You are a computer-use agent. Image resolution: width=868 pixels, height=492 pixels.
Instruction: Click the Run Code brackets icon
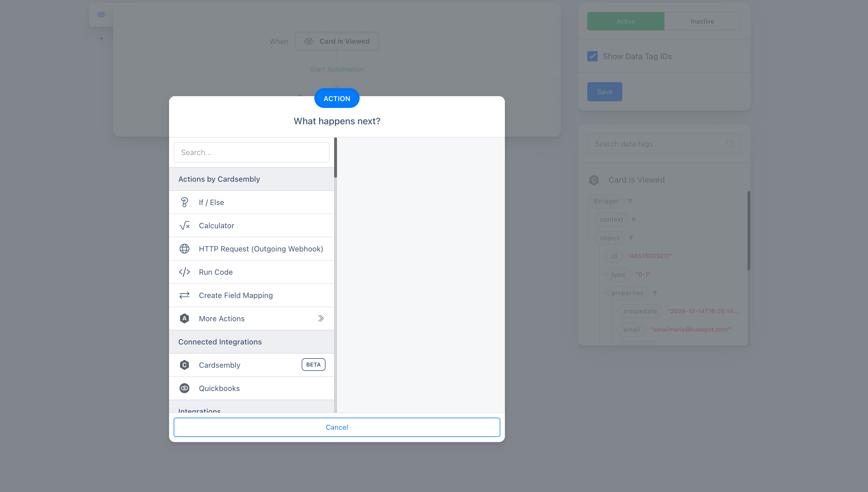[184, 272]
